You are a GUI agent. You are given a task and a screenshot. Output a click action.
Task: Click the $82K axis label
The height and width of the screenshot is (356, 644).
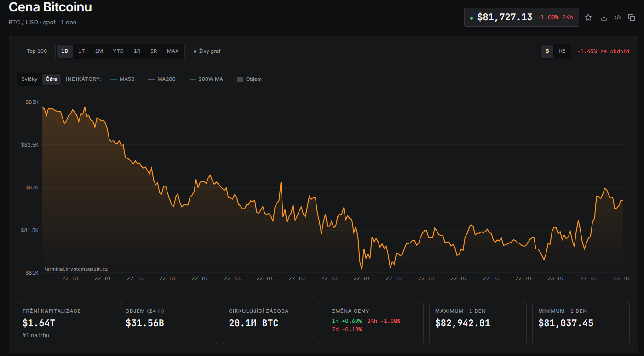pyautogui.click(x=32, y=187)
